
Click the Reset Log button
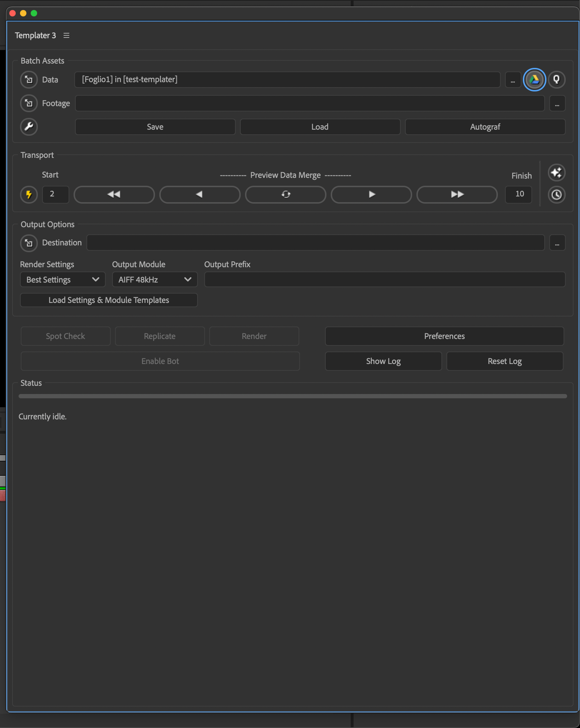[505, 361]
